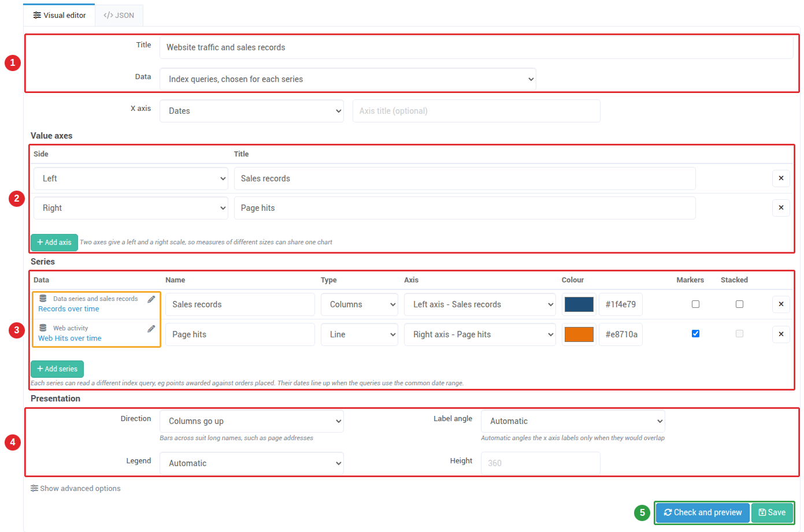
Task: Open the Label angle dropdown
Action: pyautogui.click(x=573, y=421)
